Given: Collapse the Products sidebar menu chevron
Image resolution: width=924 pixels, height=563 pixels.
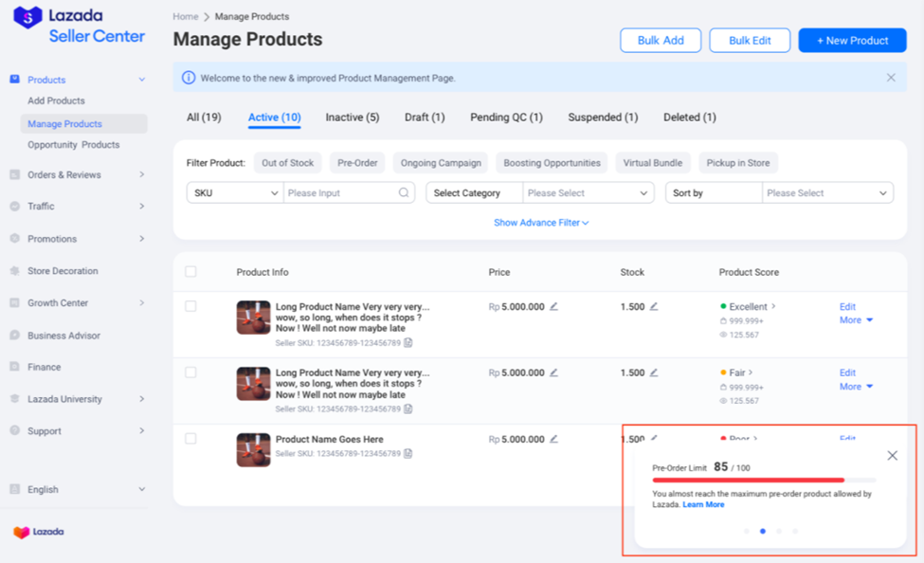Looking at the screenshot, I should click(x=142, y=80).
